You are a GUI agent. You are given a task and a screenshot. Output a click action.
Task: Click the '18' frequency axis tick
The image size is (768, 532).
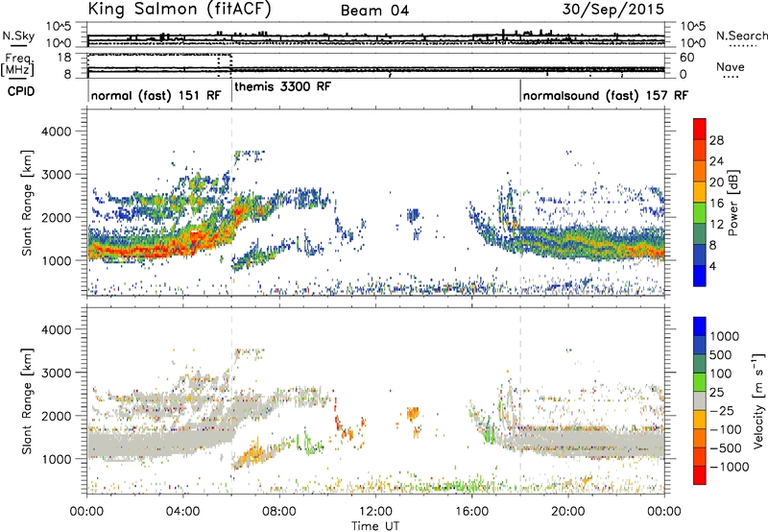64,58
